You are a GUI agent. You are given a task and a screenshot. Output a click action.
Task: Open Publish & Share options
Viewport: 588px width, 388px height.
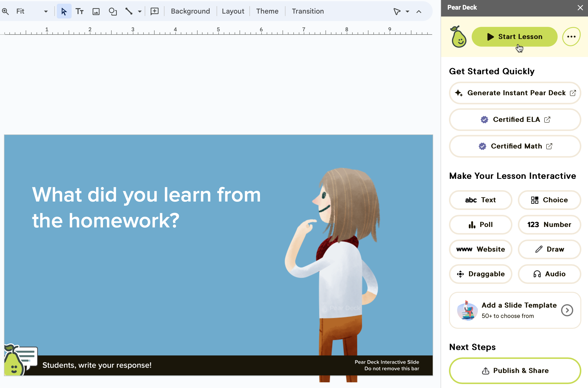click(515, 370)
